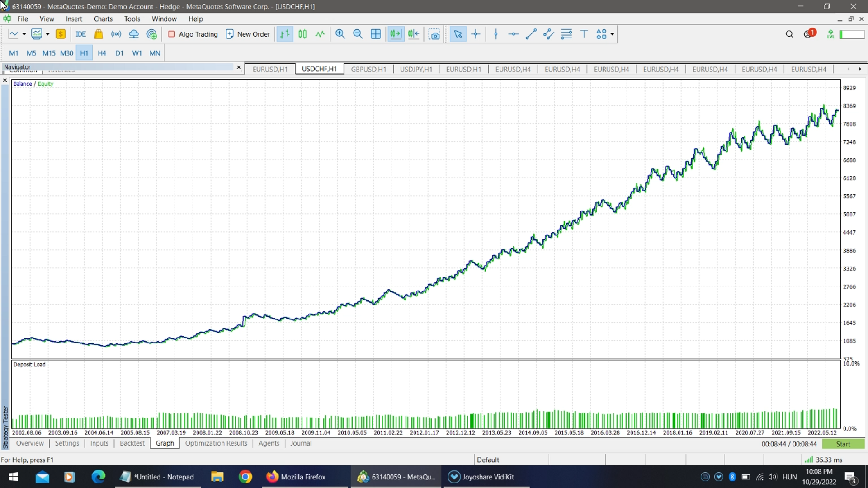Select the H4 timeframe

[x=101, y=53]
